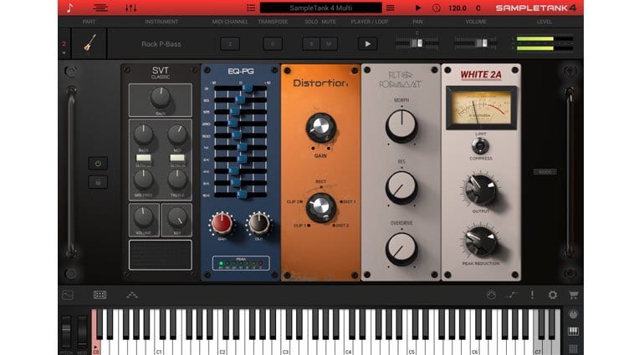The height and width of the screenshot is (355, 644).
Task: Click the EQ-PG 1K band fader
Action: coord(243,147)
